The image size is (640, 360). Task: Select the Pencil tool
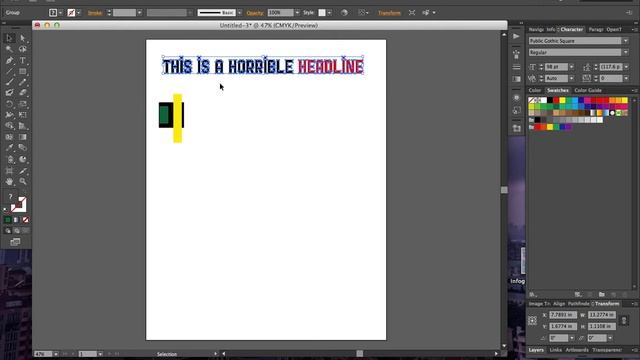pos(23,82)
